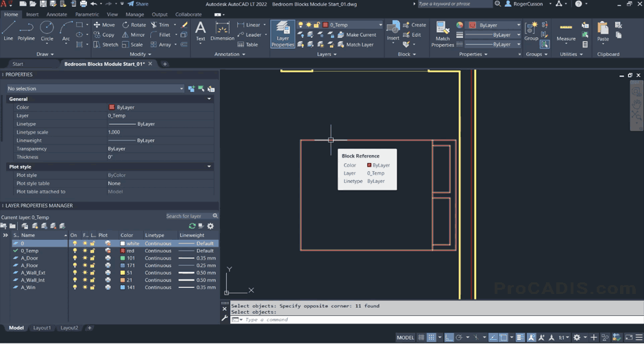Click Make Current layer button
Screen dimensions: 644x344
coord(356,35)
